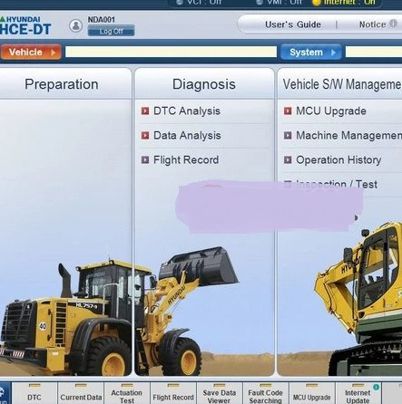Viewport: 402px width, 404px height.
Task: Click the System selection field
Action: 374,52
